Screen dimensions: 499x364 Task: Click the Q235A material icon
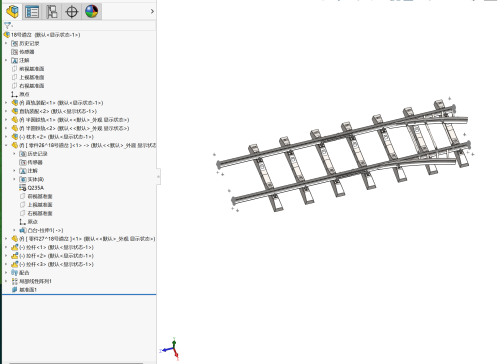pos(23,188)
